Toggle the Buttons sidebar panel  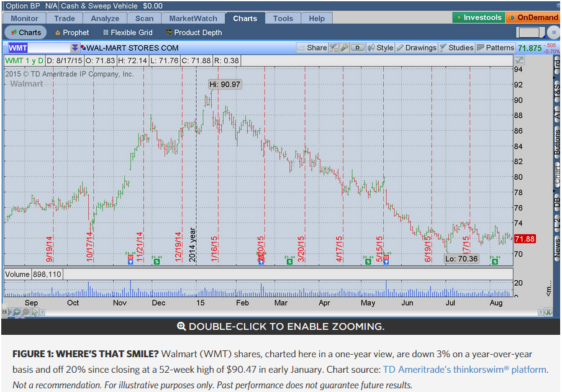tap(556, 142)
